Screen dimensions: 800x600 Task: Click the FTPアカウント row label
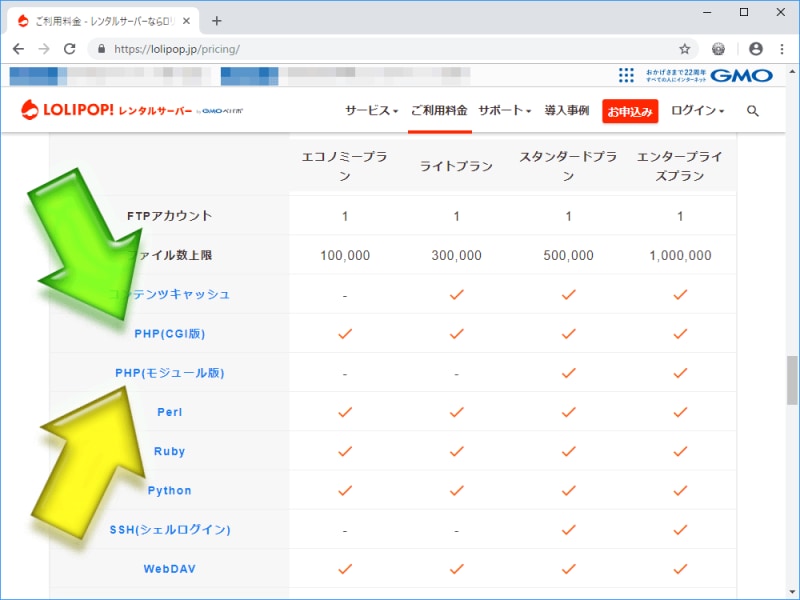169,216
